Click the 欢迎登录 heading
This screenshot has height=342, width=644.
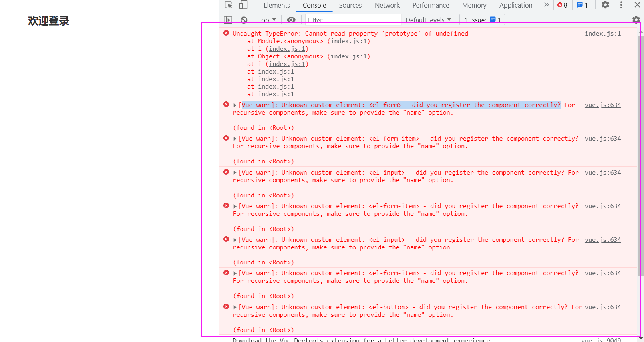point(49,21)
